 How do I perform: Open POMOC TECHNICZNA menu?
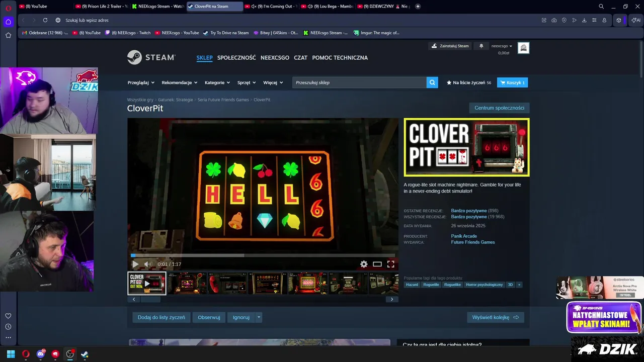tap(340, 58)
